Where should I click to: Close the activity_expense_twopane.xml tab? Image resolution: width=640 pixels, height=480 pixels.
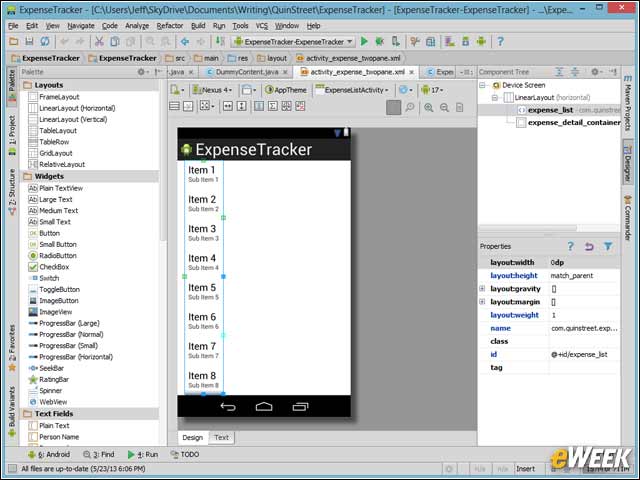click(x=411, y=72)
